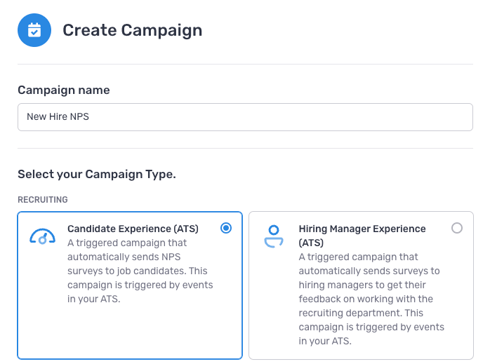Click the 'New Hire NPS' text in field
The height and width of the screenshot is (364, 490).
(58, 117)
